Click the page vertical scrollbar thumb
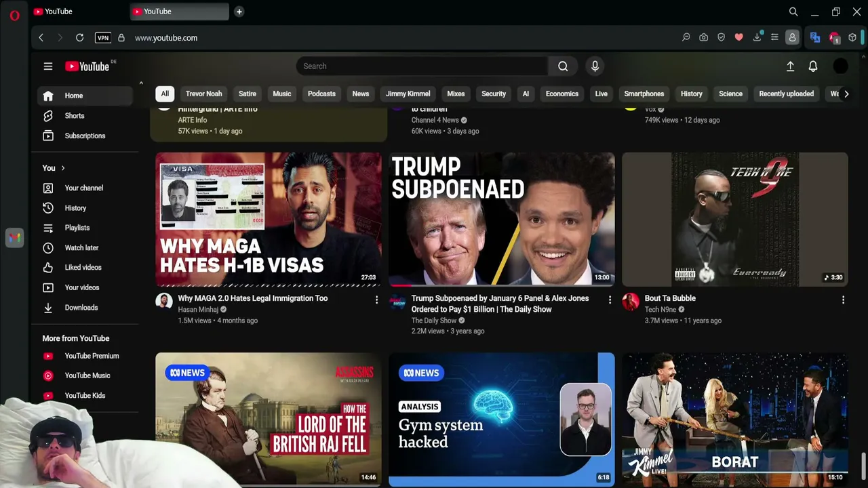The width and height of the screenshot is (868, 488). (x=863, y=465)
